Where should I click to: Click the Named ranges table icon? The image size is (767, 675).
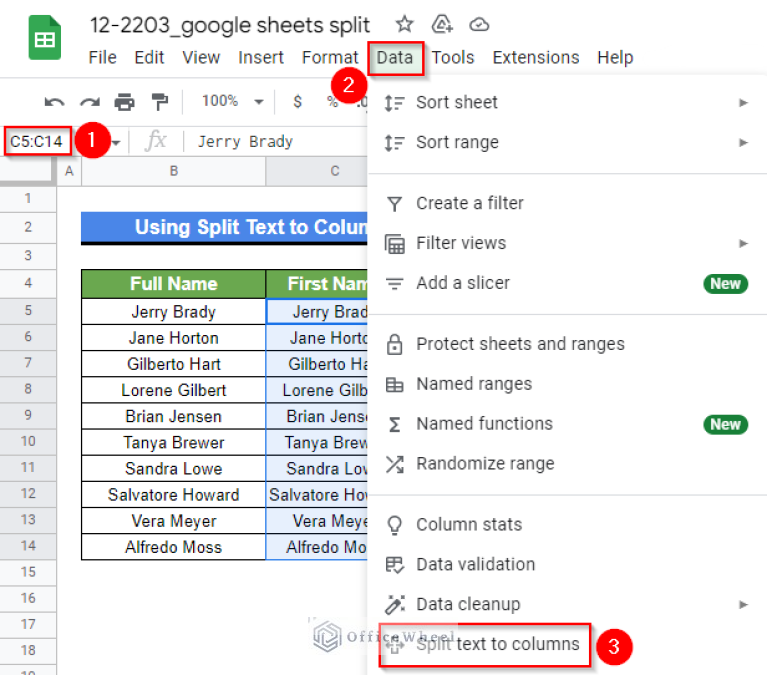[394, 385]
